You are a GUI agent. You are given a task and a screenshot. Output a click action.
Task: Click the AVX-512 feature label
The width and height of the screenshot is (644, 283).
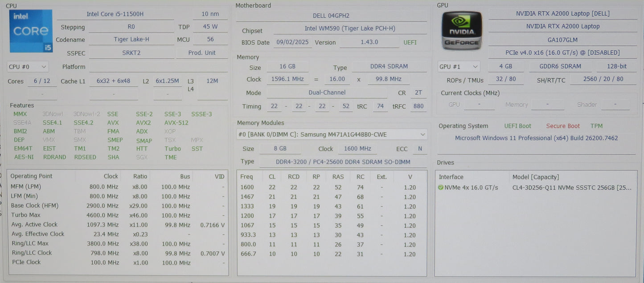coord(176,123)
